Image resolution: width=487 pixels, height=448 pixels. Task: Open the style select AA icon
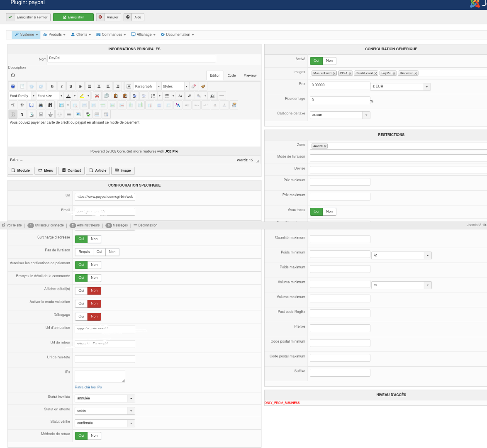click(178, 105)
